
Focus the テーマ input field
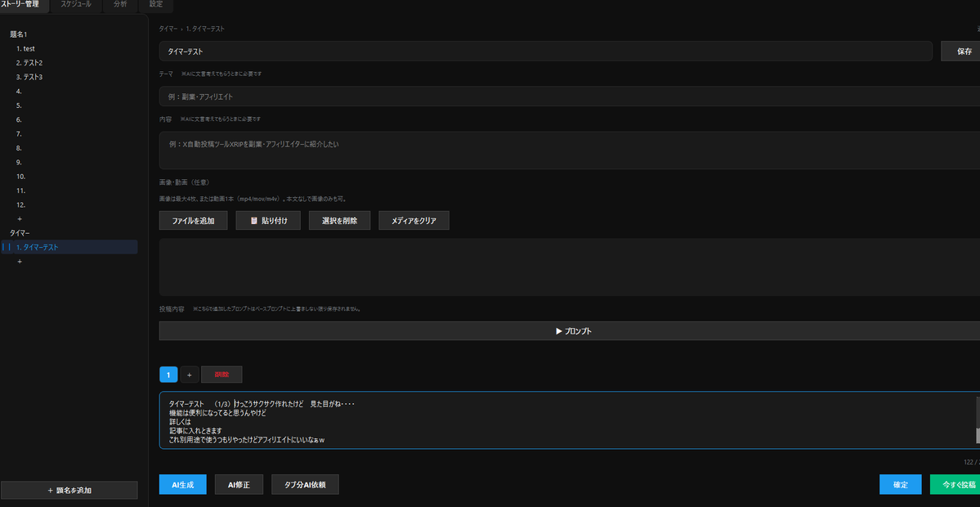click(x=570, y=96)
